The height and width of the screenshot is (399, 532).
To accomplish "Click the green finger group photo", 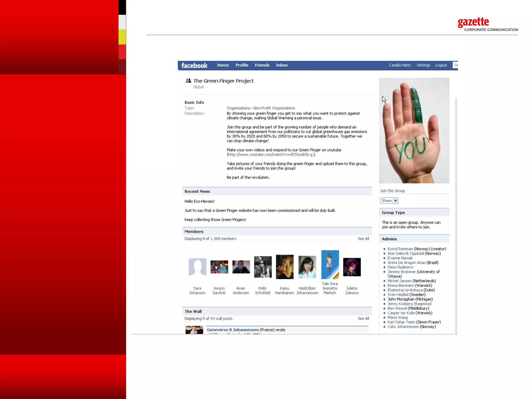I will point(414,131).
